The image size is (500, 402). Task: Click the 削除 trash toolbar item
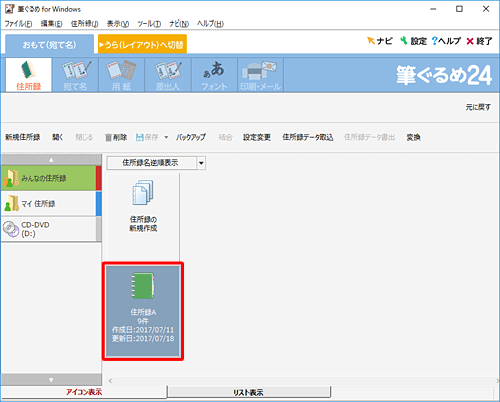pos(116,137)
